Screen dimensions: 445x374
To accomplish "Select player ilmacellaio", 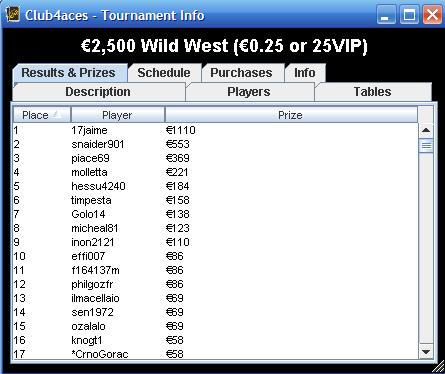I will coord(95,298).
